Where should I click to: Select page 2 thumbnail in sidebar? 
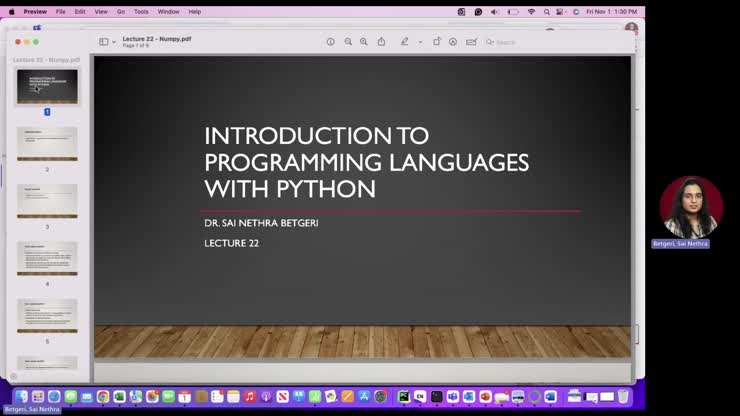coord(47,144)
